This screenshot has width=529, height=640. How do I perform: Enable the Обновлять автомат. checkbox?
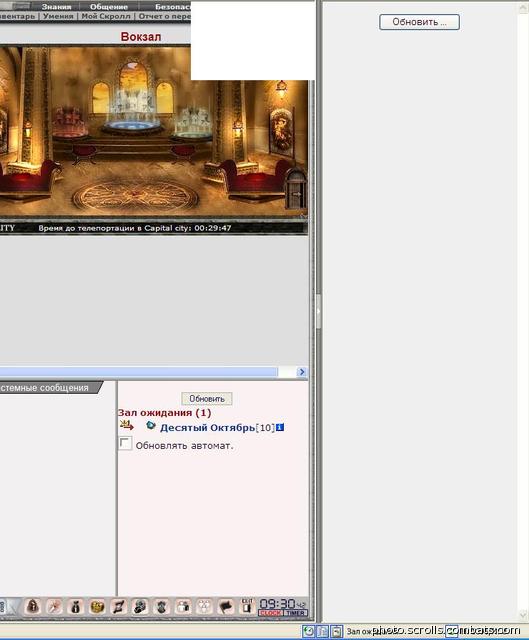tap(125, 443)
